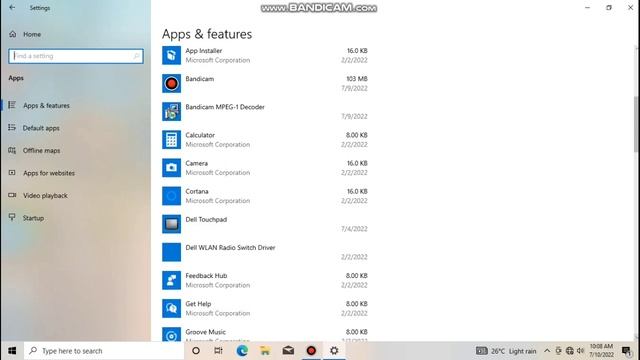Screen dimensions: 640x360
Task: Select the Calculator entry name
Action: point(200,135)
